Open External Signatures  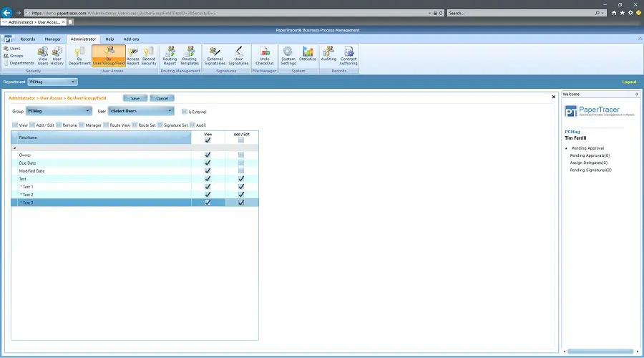tap(215, 55)
